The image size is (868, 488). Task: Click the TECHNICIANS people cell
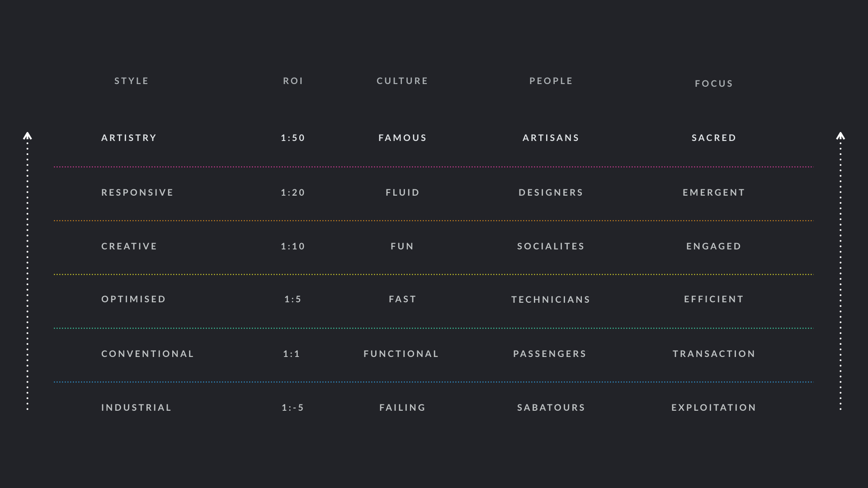pos(551,300)
